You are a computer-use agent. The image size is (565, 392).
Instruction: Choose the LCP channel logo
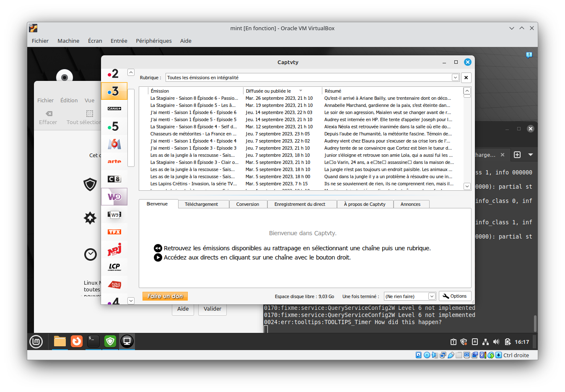[x=114, y=267]
